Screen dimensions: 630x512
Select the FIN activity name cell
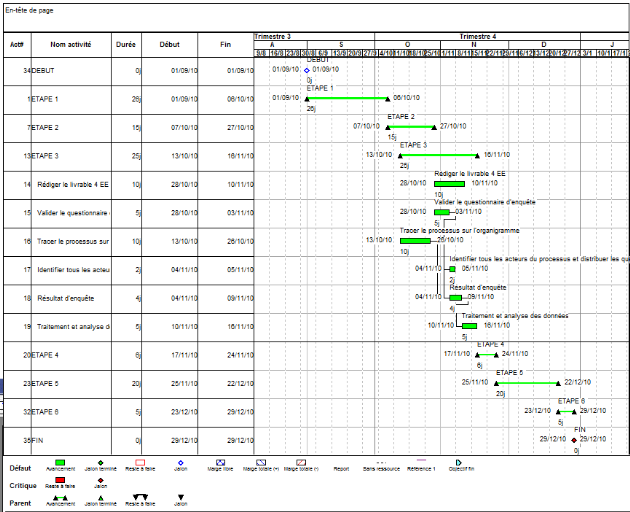point(71,441)
